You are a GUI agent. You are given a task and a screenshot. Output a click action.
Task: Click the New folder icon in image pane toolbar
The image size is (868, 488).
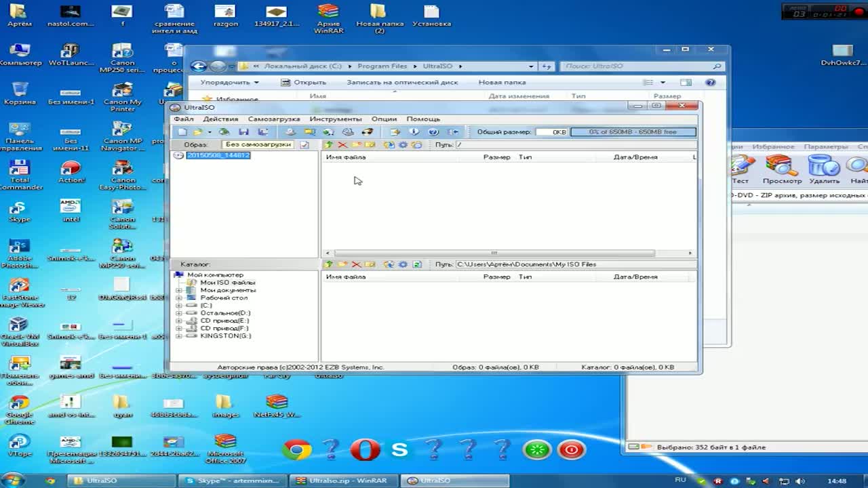coord(356,144)
